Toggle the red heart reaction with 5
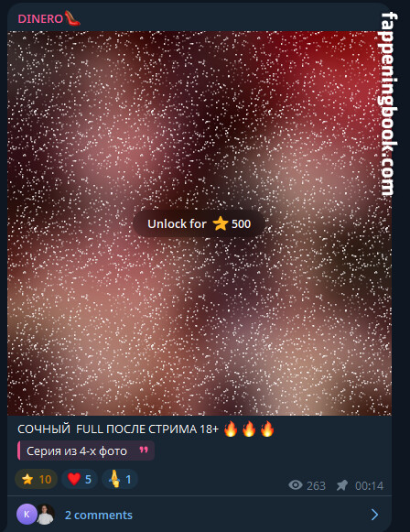The image size is (410, 532). pos(80,479)
